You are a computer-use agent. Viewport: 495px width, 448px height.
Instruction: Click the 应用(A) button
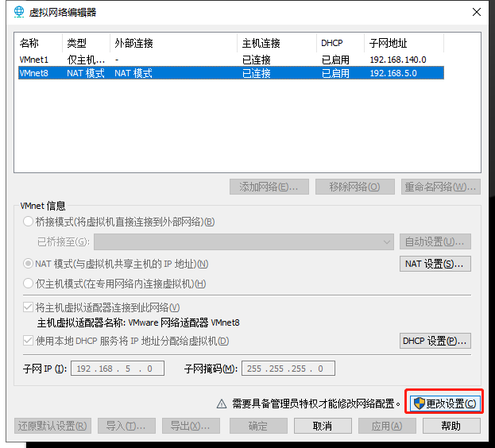click(387, 426)
